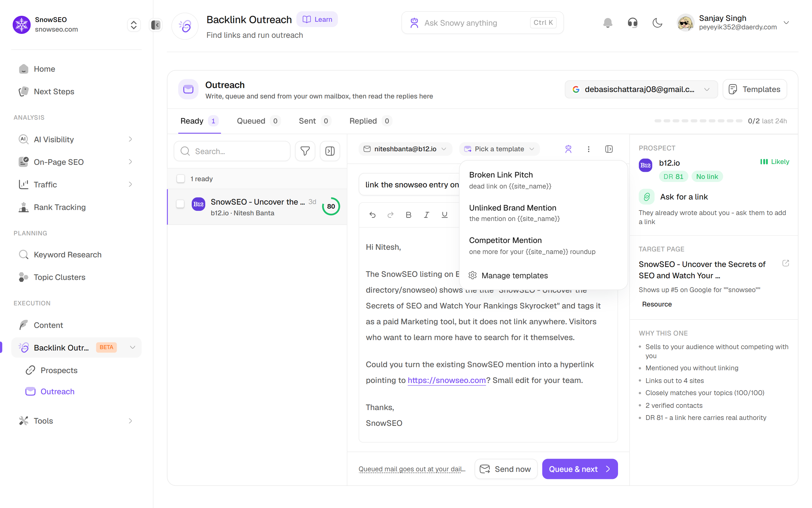Expand Traffic section
Viewport: 812px width, 508px height.
(x=131, y=184)
